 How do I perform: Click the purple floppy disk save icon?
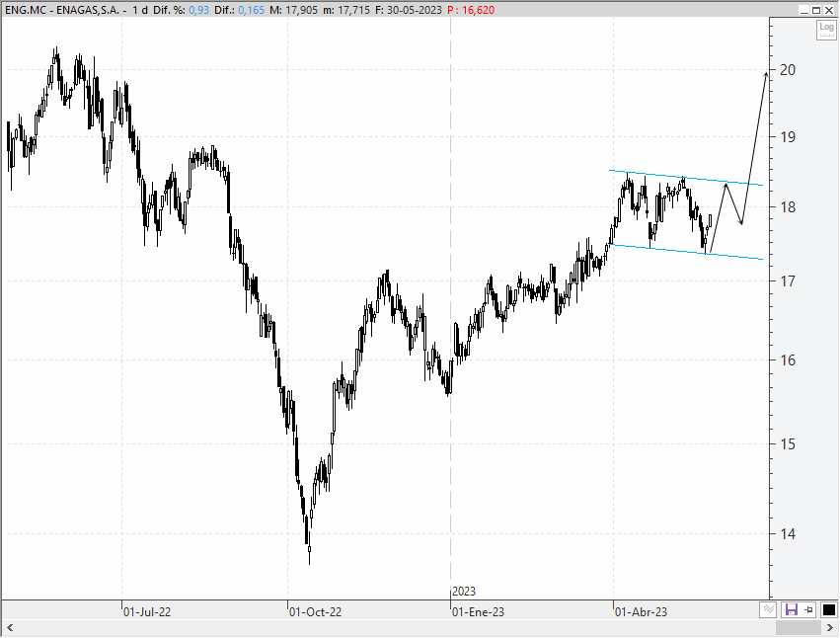tap(792, 609)
